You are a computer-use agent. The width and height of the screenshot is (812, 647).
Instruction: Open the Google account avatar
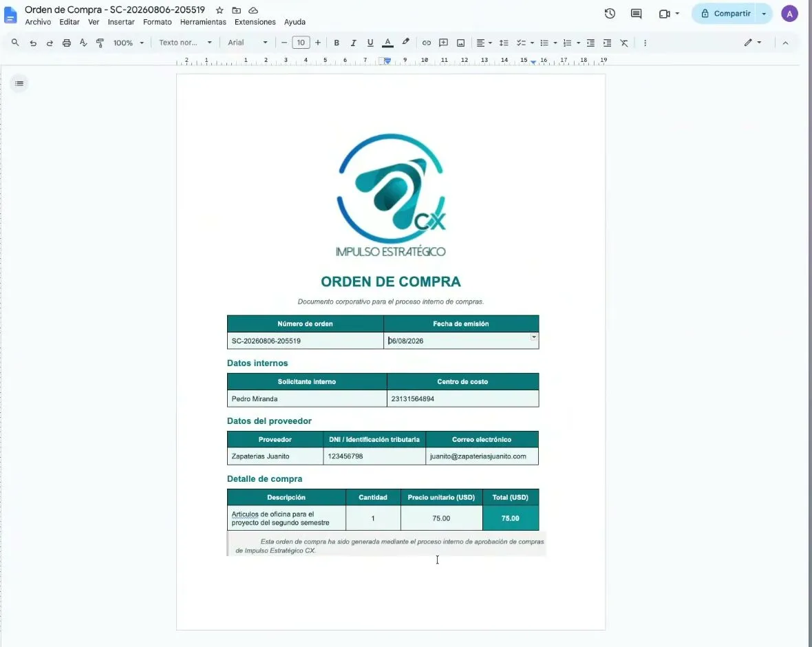pyautogui.click(x=789, y=14)
